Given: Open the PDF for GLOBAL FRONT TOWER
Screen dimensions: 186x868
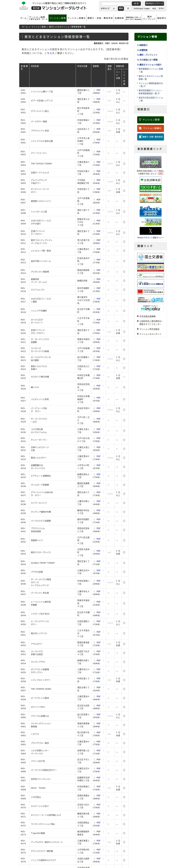Looking at the screenshot, I should click(98, 561).
